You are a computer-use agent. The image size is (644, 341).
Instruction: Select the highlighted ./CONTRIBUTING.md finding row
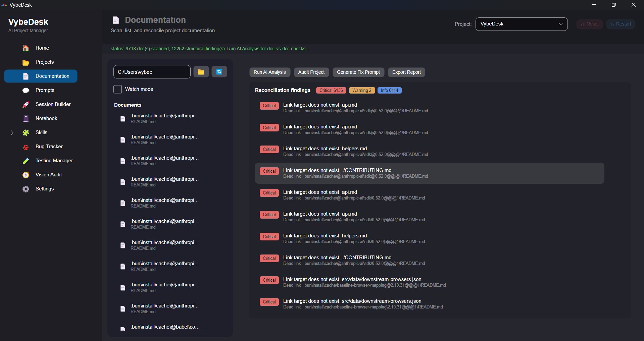(x=430, y=173)
